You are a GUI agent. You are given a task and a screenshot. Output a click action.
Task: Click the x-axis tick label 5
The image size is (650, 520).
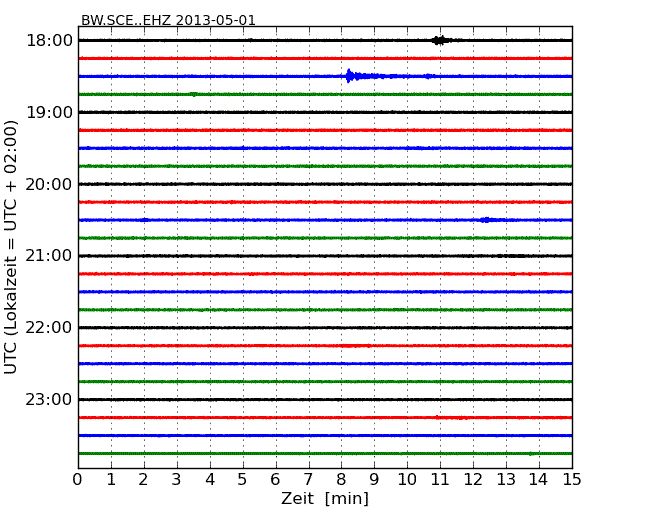242,480
